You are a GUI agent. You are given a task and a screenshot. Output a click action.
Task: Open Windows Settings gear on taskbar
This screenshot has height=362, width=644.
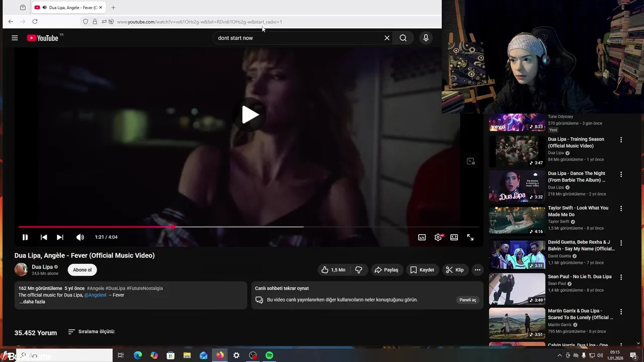[x=236, y=355]
